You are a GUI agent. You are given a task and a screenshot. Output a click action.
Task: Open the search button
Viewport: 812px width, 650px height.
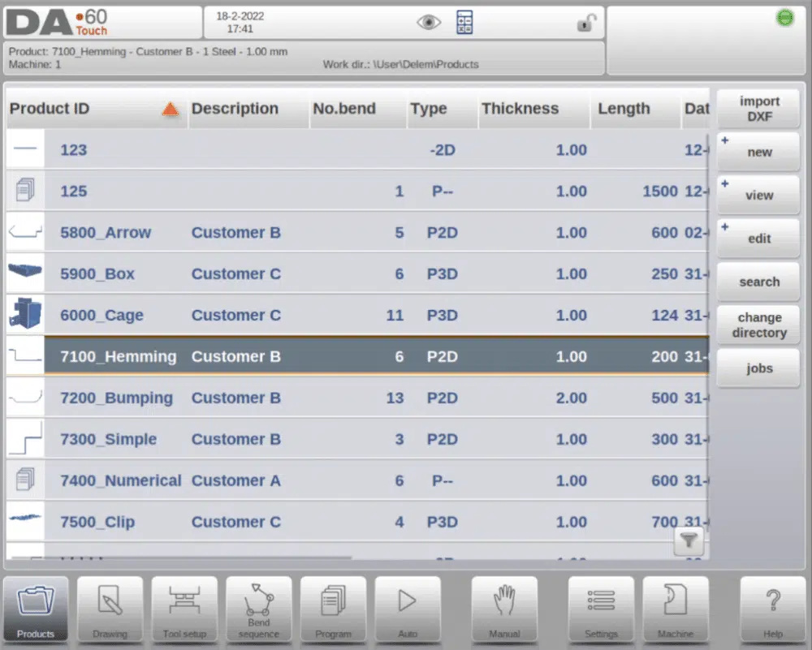[758, 282]
